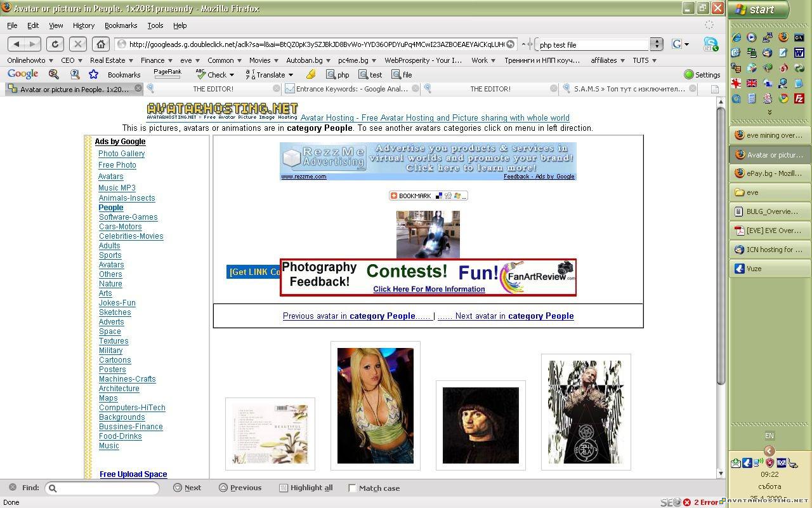Expand the Real Estate bookmarks folder
812x508 pixels.
[x=111, y=60]
